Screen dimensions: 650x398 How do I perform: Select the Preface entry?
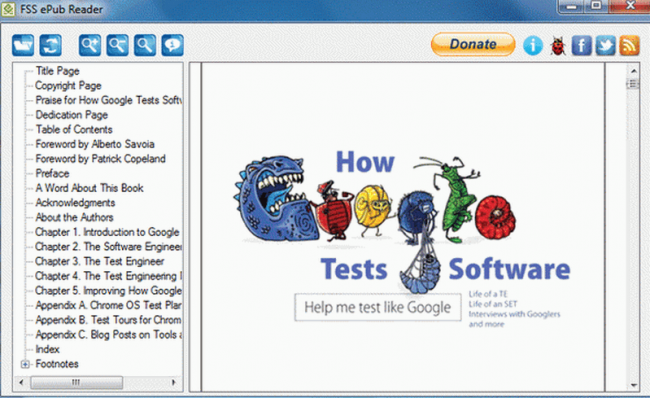52,173
